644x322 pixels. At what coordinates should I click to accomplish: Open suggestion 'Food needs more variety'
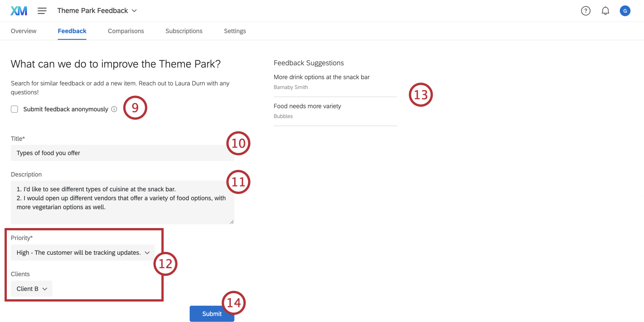(x=307, y=106)
